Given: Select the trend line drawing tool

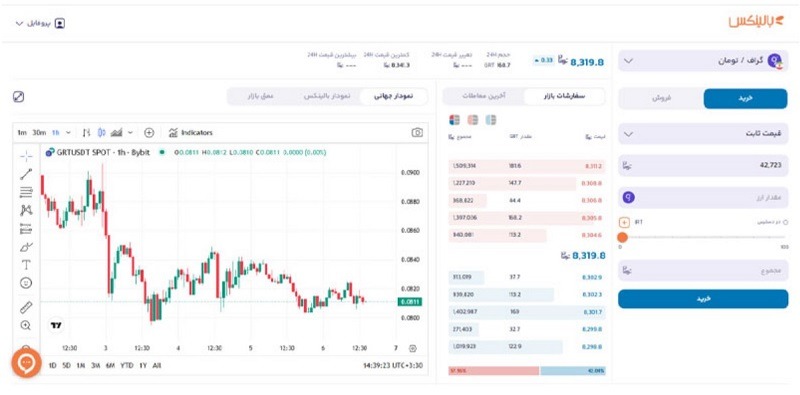Looking at the screenshot, I should point(26,174).
